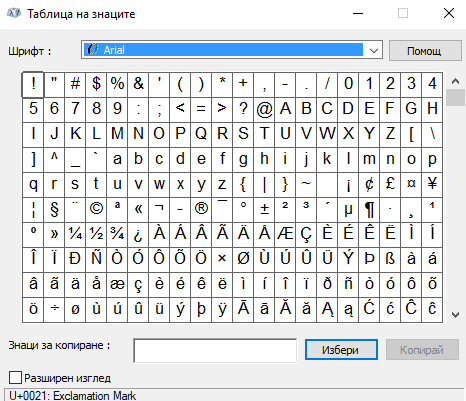Select the lowercase ð eth character
This screenshot has width=466, height=401.
point(327,285)
